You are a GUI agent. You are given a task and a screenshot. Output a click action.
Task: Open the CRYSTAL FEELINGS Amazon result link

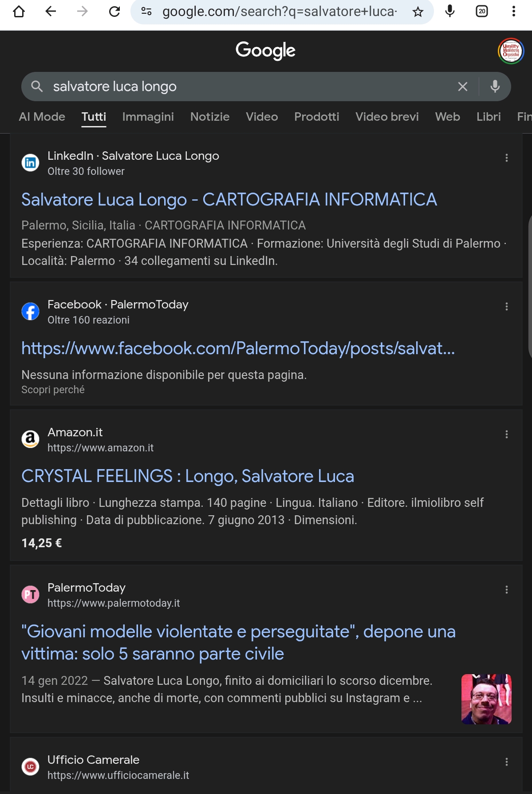coord(188,476)
